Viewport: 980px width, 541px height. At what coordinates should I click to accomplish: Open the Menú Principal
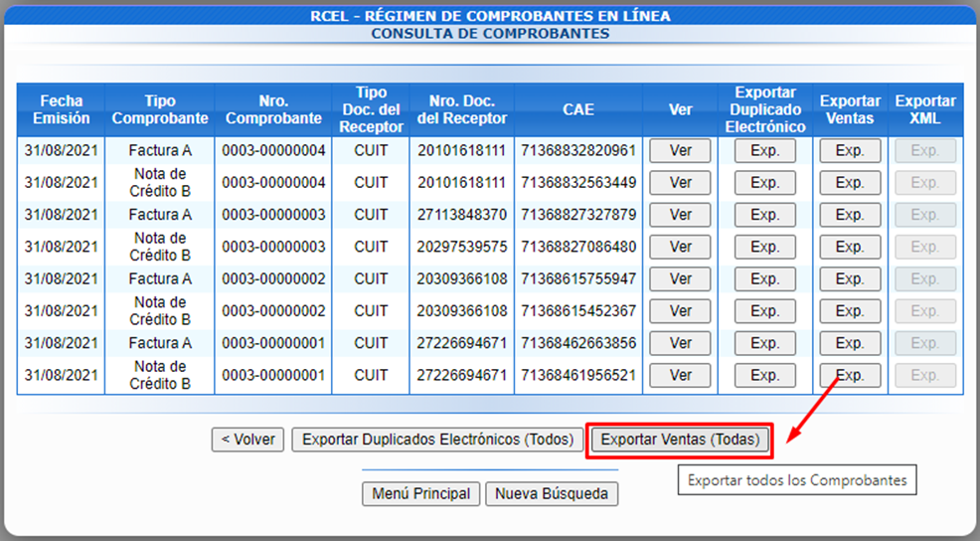[421, 494]
